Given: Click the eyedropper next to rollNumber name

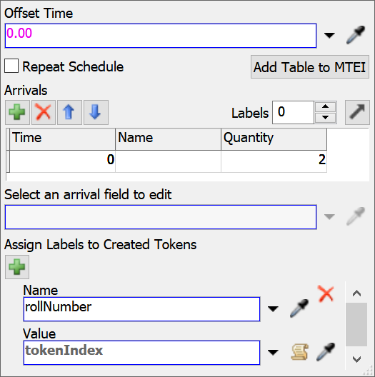Looking at the screenshot, I should pyautogui.click(x=300, y=308).
